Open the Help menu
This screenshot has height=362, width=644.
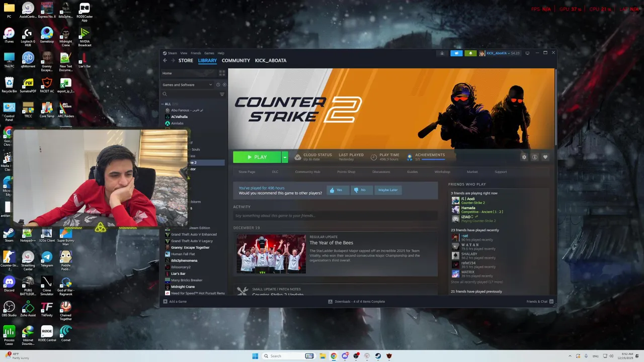pos(221,53)
